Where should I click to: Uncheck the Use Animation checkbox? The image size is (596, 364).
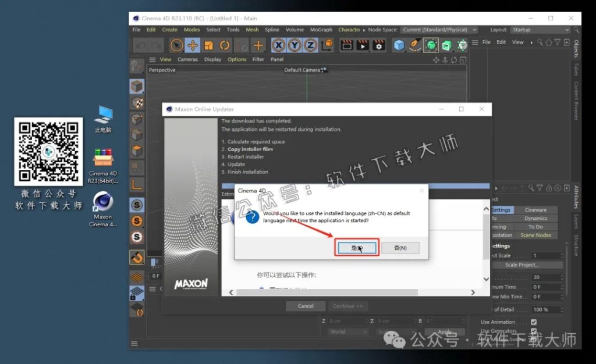point(534,322)
